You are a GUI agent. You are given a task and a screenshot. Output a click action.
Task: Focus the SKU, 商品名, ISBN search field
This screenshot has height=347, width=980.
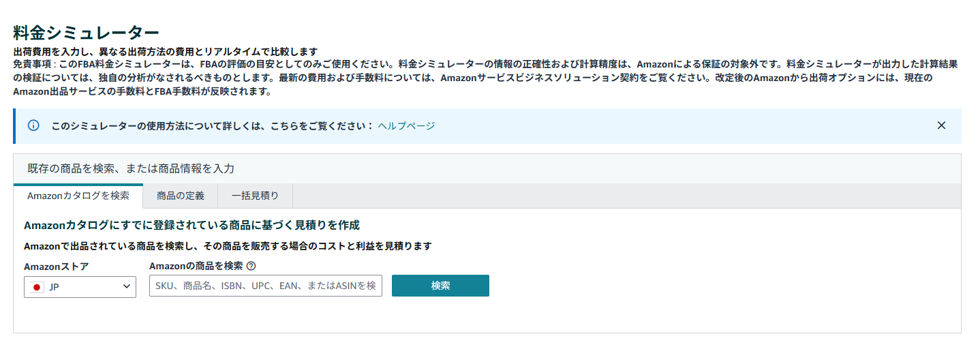(x=265, y=286)
